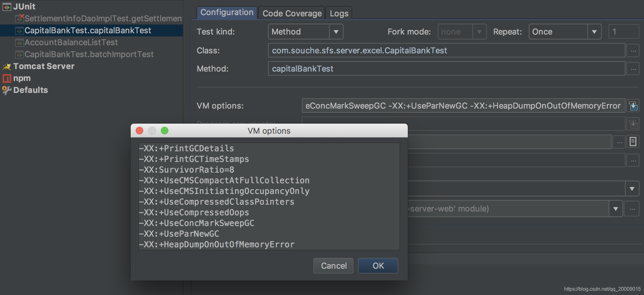This screenshot has height=295, width=644.
Task: Switch to the Logs tab
Action: coord(339,13)
